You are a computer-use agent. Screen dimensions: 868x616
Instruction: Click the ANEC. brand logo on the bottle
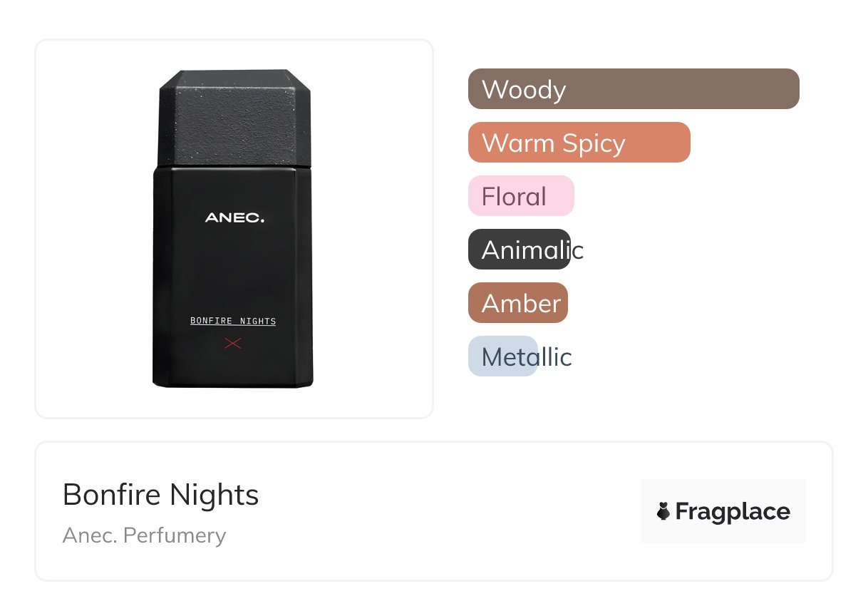click(234, 218)
